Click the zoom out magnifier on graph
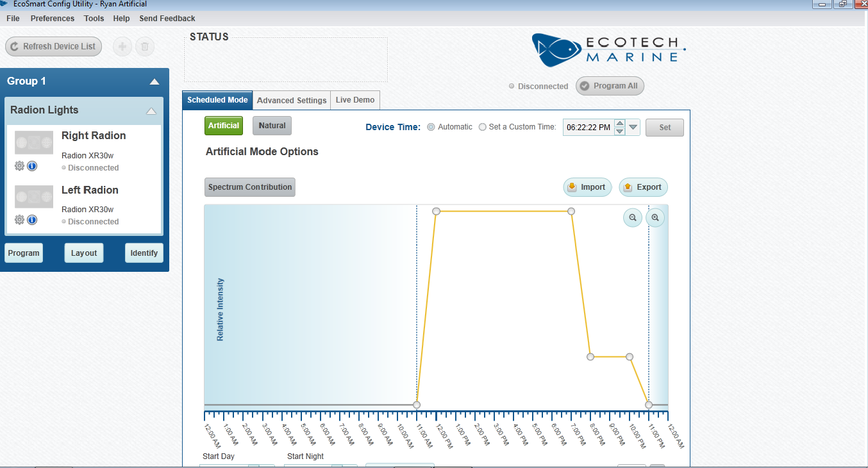The width and height of the screenshot is (868, 468). click(633, 218)
